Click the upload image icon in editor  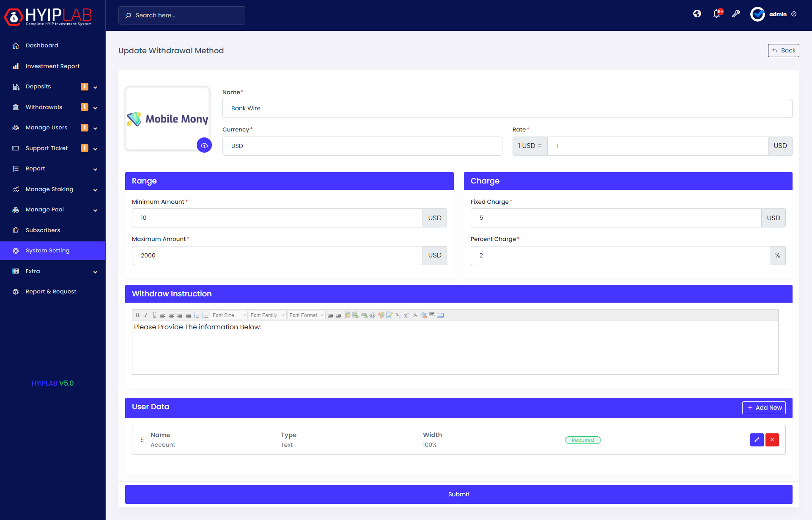(x=356, y=315)
